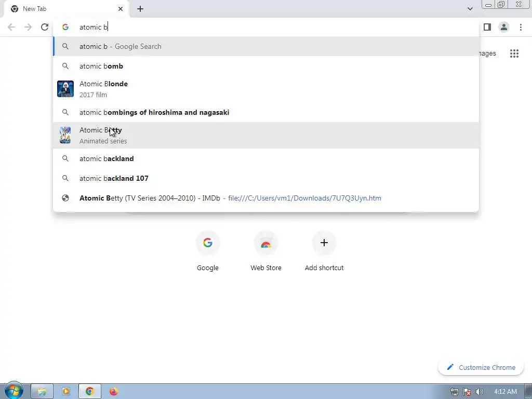Open the user profile avatar menu
This screenshot has width=532, height=399.
[504, 27]
